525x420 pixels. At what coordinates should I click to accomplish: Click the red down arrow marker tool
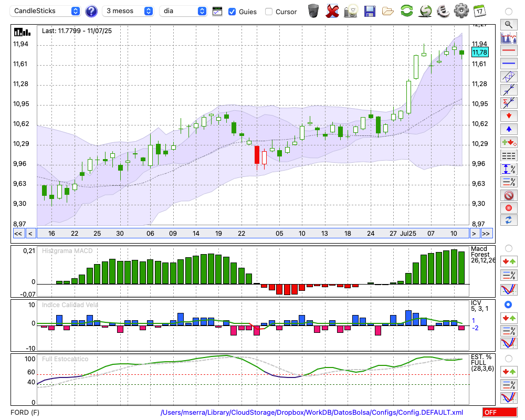tap(509, 116)
